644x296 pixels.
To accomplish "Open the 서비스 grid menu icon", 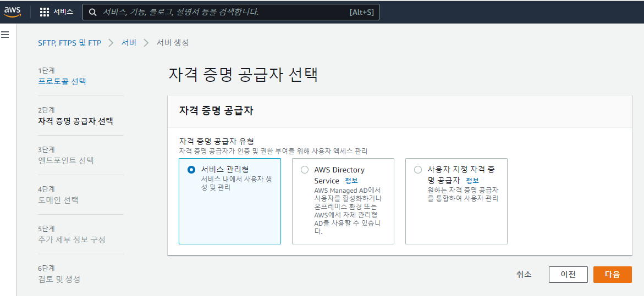I will (45, 12).
